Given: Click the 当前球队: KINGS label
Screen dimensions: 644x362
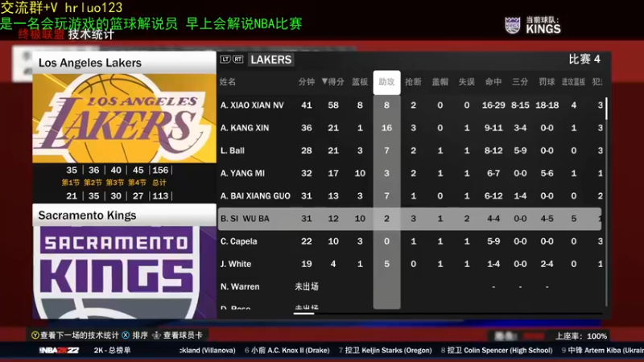Looking at the screenshot, I should click(x=543, y=26).
